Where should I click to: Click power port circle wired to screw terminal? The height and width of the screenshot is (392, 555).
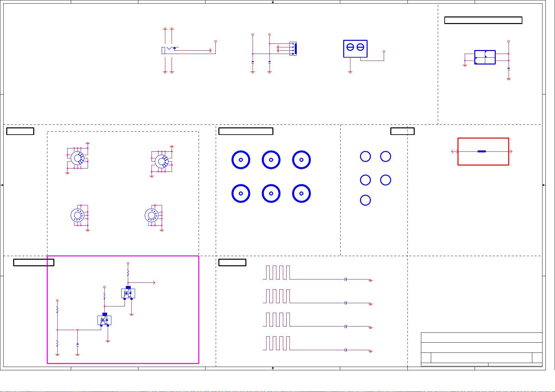384,51
